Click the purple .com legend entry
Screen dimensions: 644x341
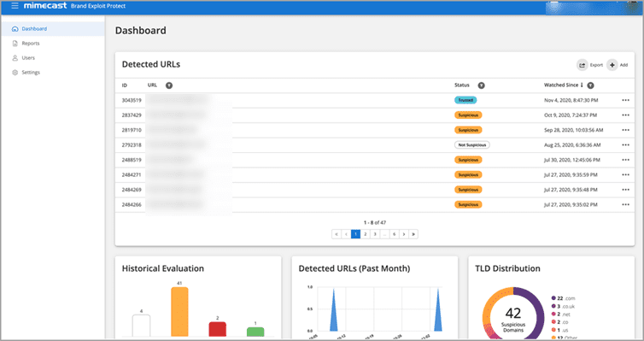564,298
